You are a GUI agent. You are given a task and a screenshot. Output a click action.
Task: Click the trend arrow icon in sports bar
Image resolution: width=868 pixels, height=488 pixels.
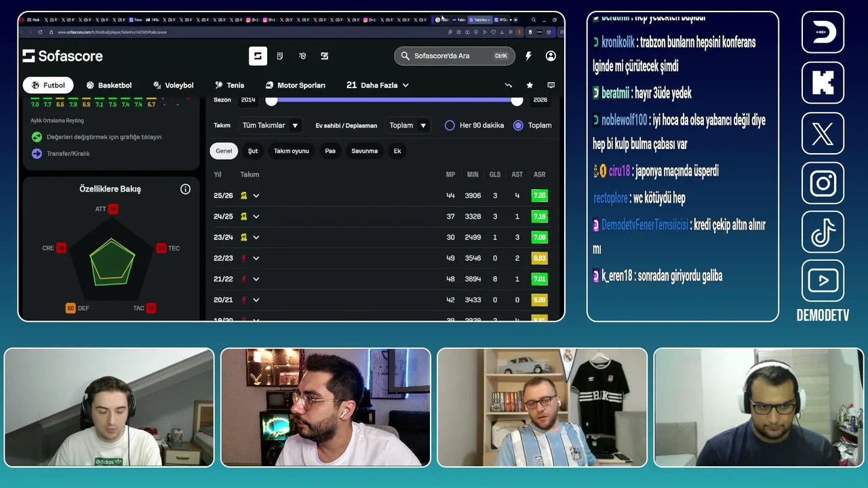509,85
